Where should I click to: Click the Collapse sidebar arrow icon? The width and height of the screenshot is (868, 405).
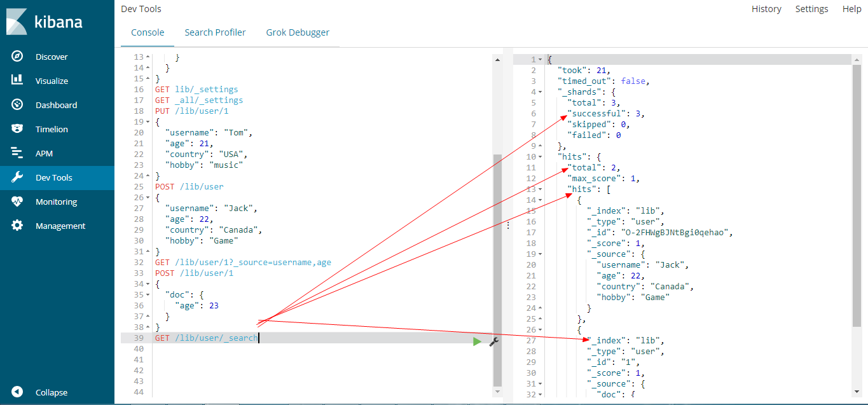pos(17,392)
